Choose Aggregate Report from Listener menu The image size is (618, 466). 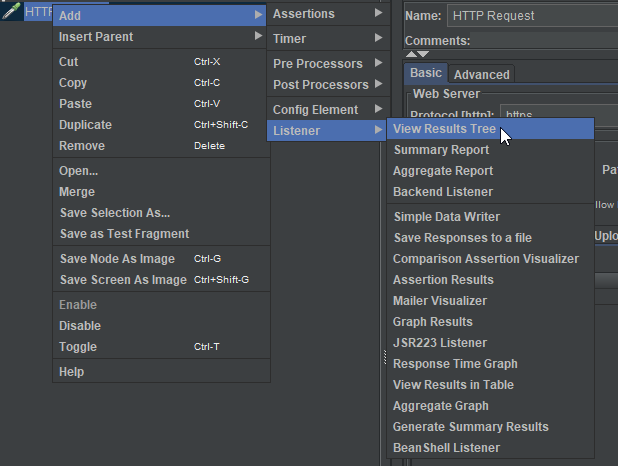[443, 171]
